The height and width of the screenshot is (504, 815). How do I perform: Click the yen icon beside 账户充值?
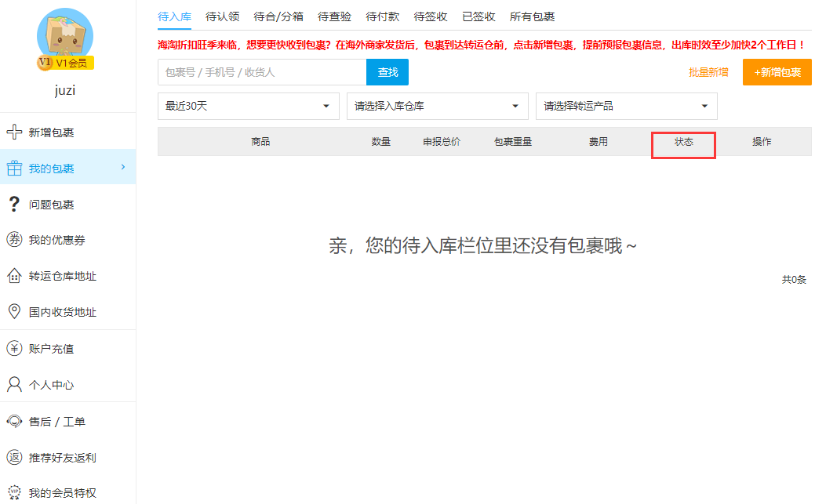click(14, 348)
